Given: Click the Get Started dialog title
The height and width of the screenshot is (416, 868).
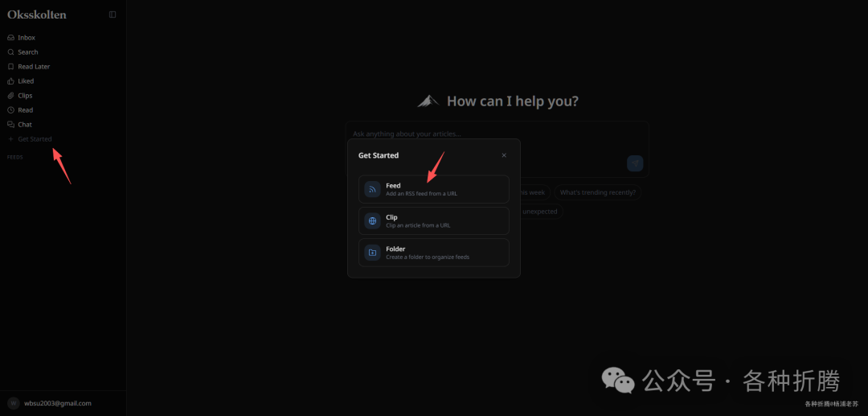Looking at the screenshot, I should (379, 155).
